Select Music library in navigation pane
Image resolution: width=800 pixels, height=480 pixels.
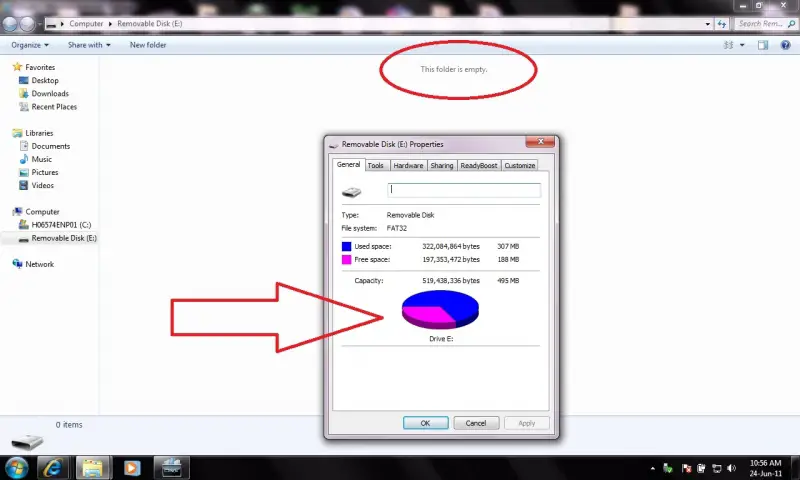coord(41,159)
